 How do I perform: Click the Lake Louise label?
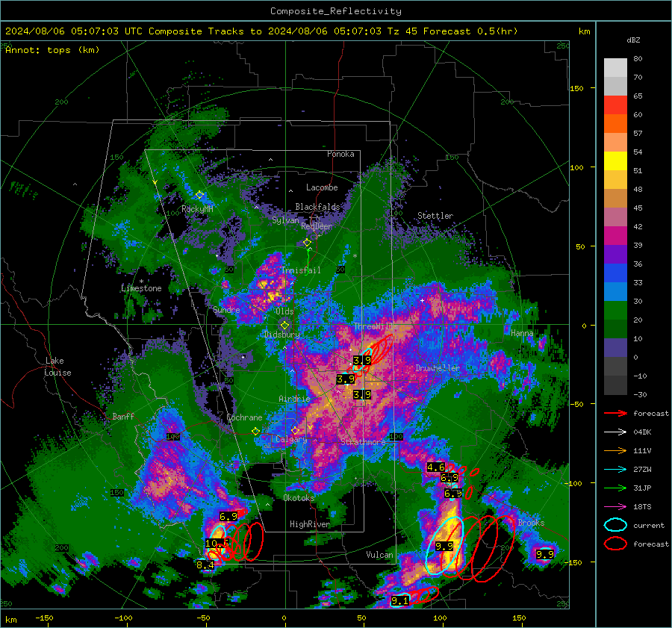point(57,367)
